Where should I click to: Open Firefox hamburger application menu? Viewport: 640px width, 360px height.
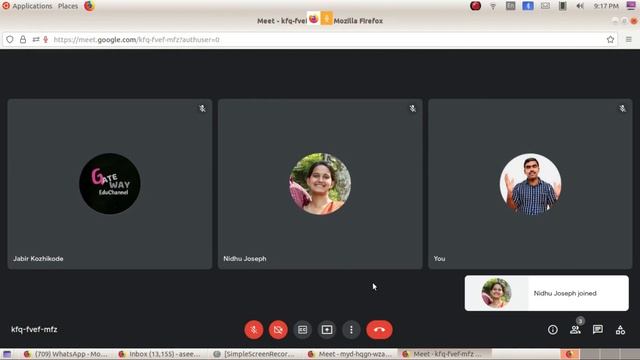coord(629,40)
